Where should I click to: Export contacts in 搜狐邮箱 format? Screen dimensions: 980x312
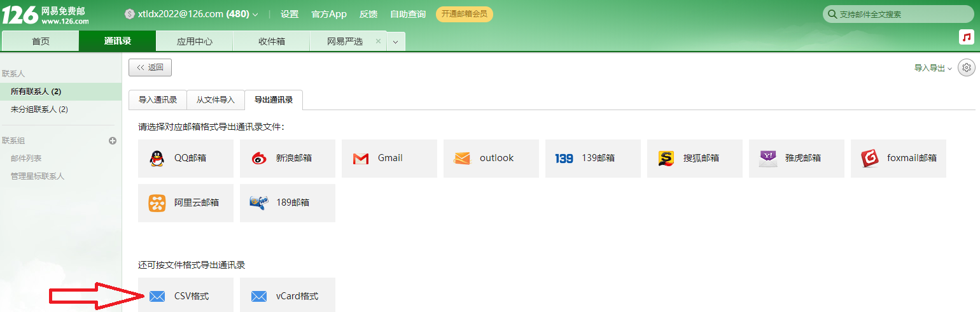[x=695, y=159]
